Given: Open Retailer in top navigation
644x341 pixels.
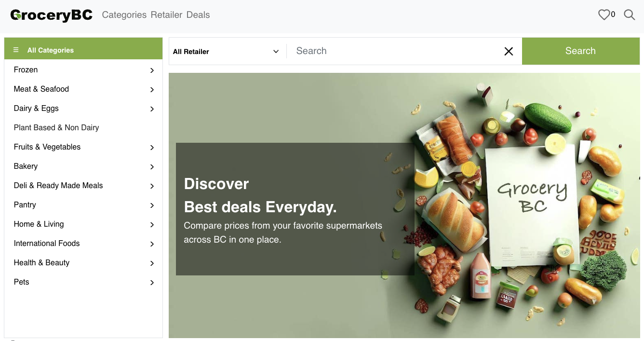Looking at the screenshot, I should click(x=166, y=15).
